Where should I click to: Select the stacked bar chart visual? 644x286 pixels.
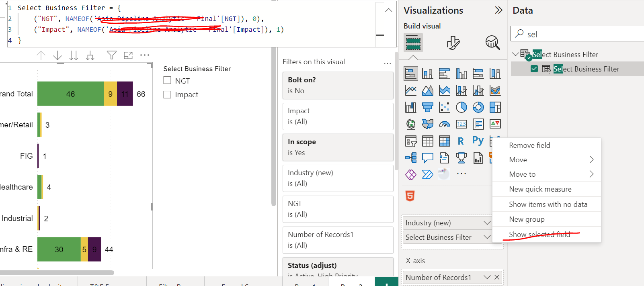(410, 74)
